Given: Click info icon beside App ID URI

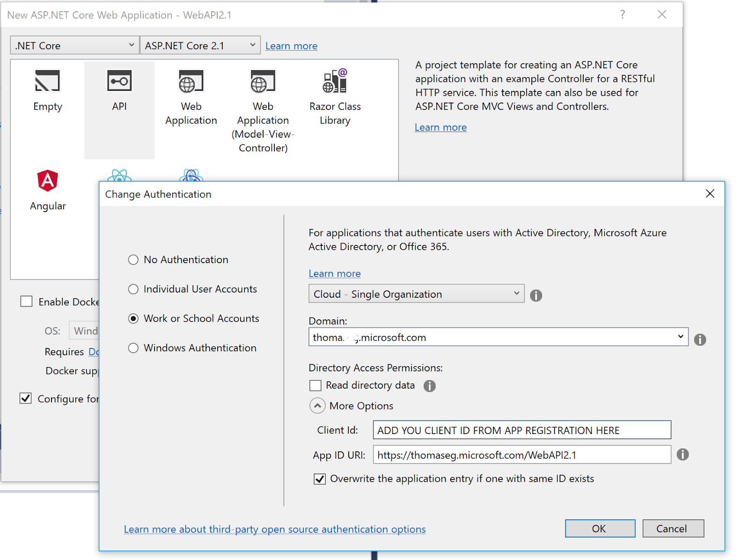Looking at the screenshot, I should (x=683, y=454).
